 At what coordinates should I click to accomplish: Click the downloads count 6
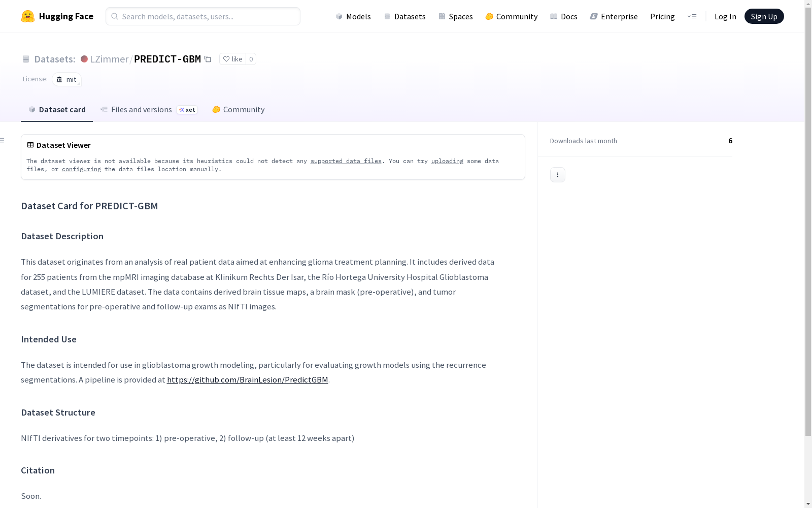(x=730, y=141)
